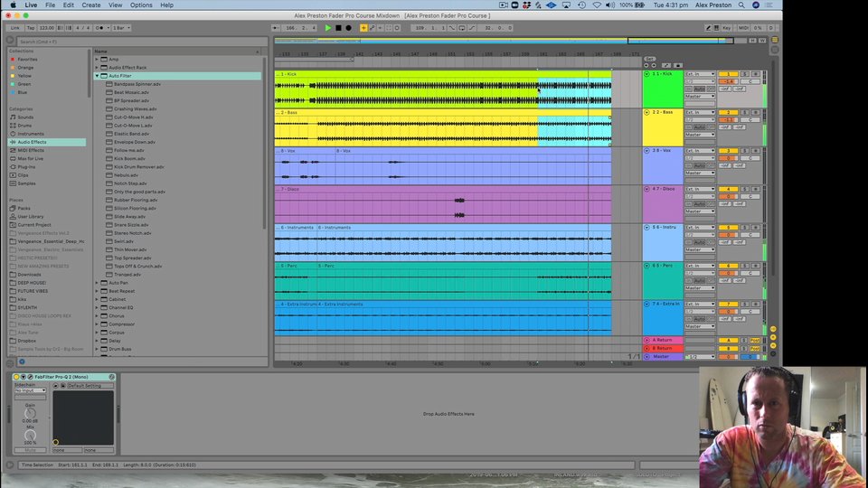Screen dimensions: 868x488
Task: Expand the Amp folder
Action: tap(97, 60)
